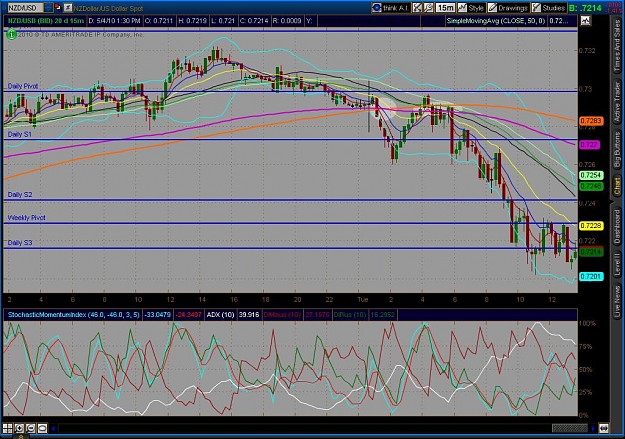Open the Style menu

pos(471,8)
